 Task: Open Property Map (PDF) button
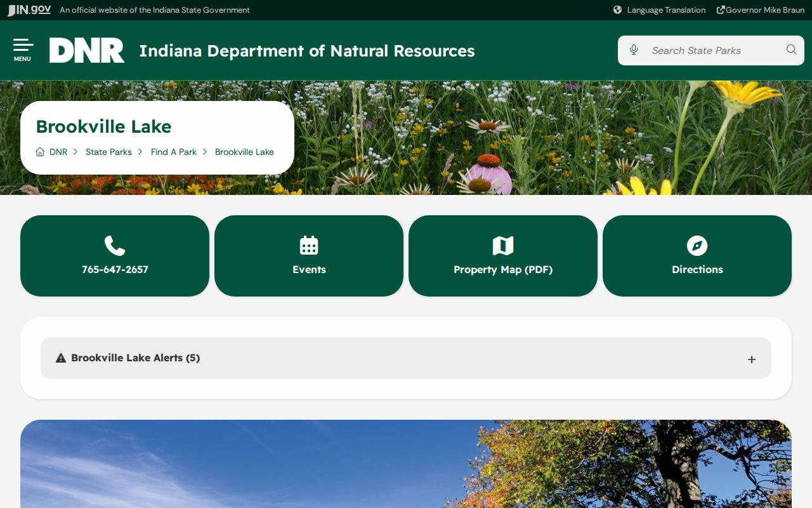[x=503, y=256]
